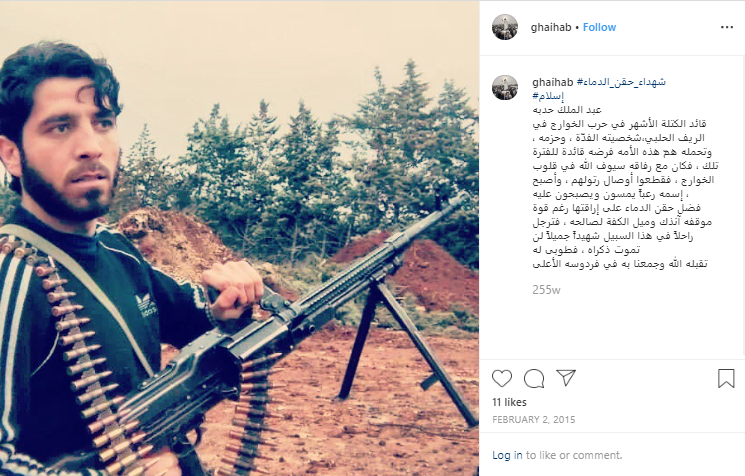Open ghaihab username in caption
Viewport: 745px width, 476px height.
pos(553,82)
